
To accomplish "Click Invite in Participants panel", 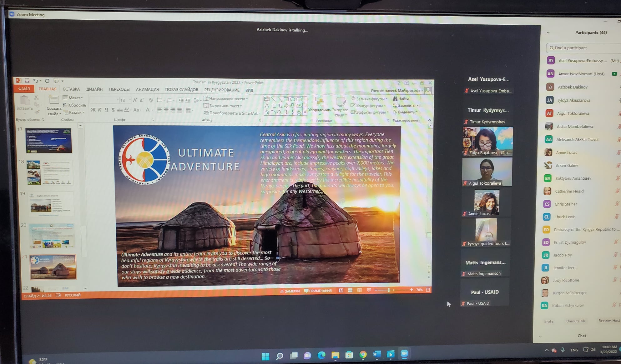I will pyautogui.click(x=548, y=321).
